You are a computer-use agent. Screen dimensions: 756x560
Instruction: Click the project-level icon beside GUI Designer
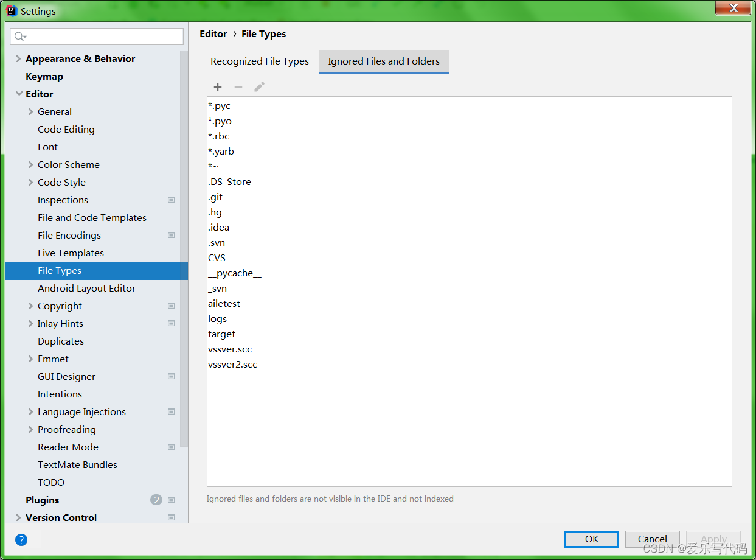pyautogui.click(x=172, y=376)
